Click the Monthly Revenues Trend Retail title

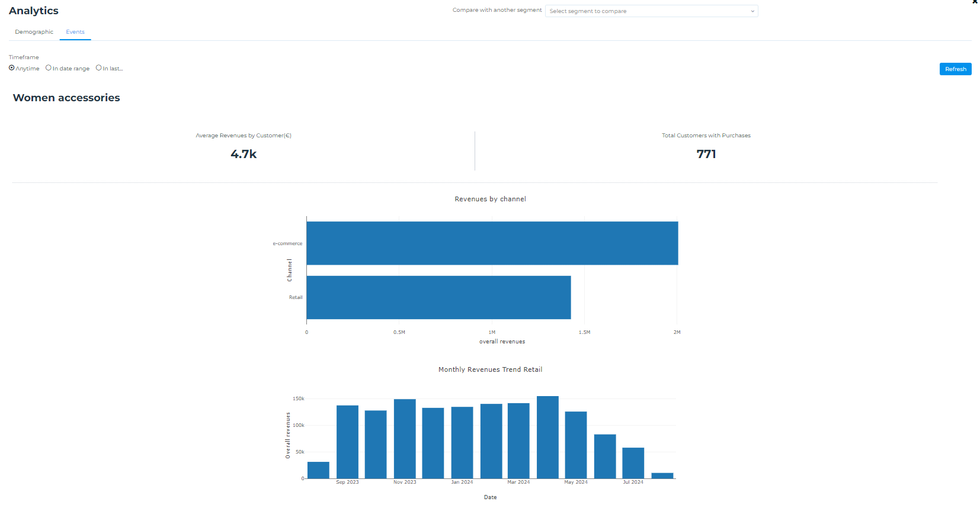coord(490,369)
